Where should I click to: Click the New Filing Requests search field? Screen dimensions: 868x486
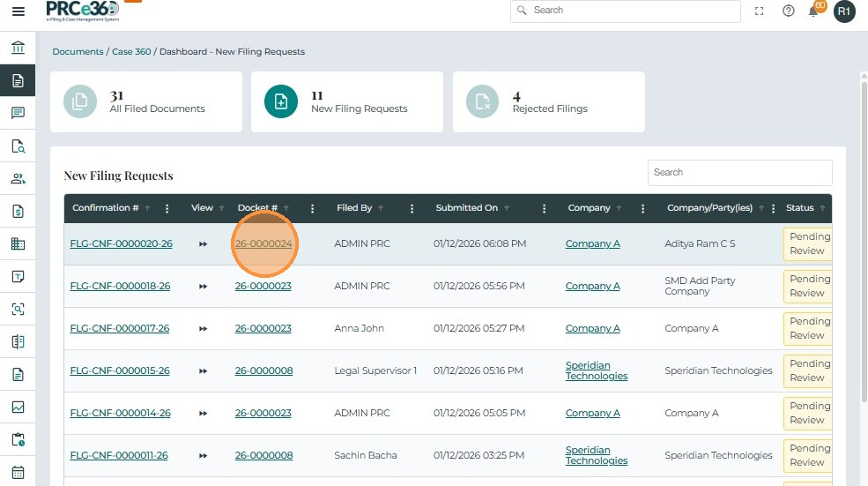click(x=739, y=173)
